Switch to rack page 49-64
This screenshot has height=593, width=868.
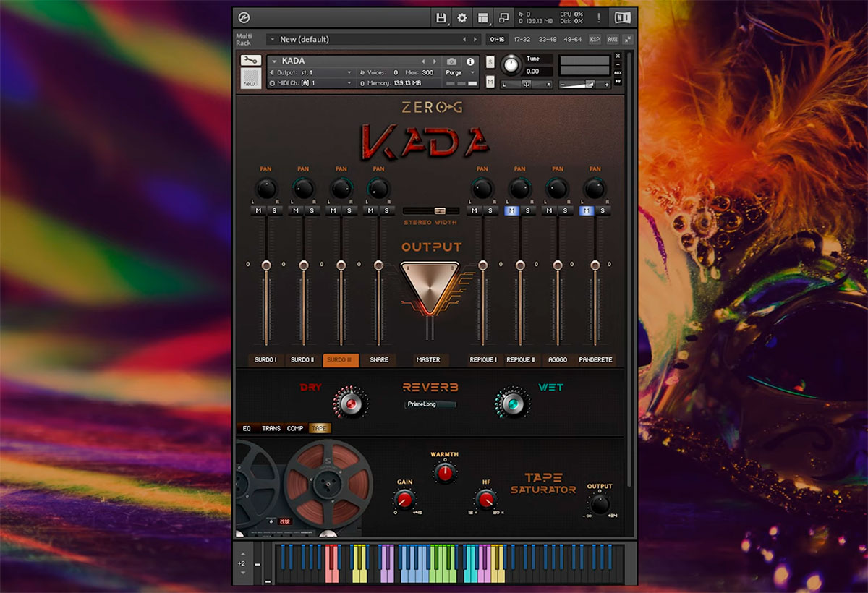pos(572,39)
